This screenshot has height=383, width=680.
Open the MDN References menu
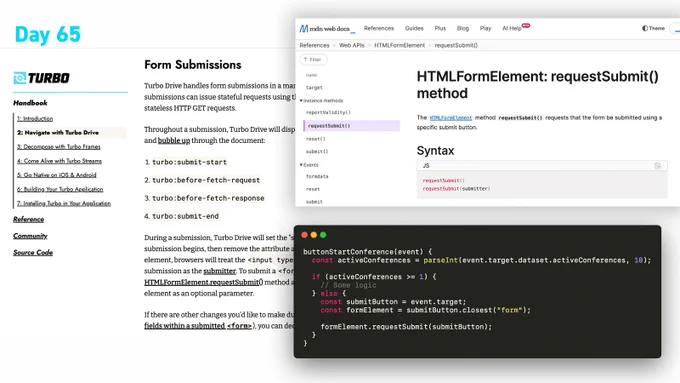click(x=379, y=28)
